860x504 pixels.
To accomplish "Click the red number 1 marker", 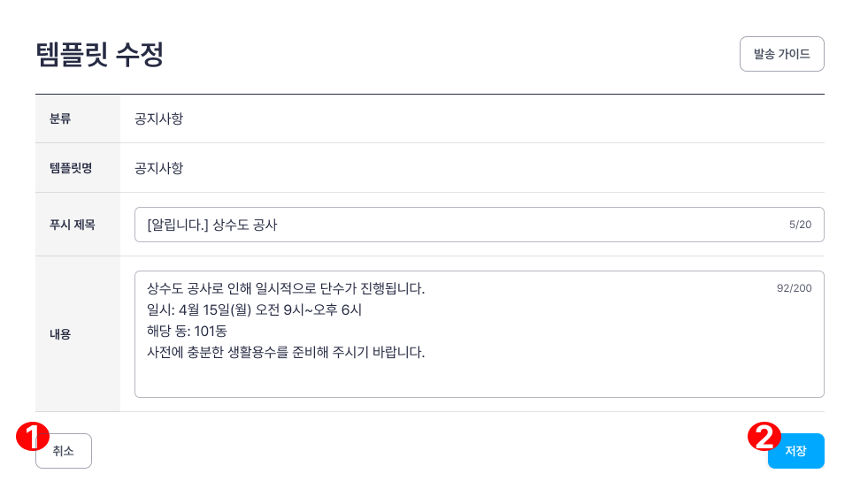I will pyautogui.click(x=33, y=437).
